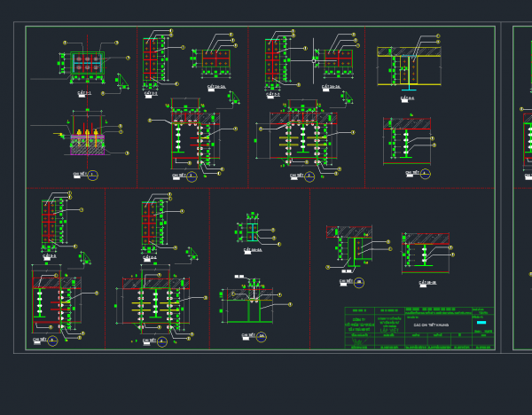532x415 pixels.
Task: Select the top-right callout bubble above the CẮT 1-1 plate
Action: (115, 42)
